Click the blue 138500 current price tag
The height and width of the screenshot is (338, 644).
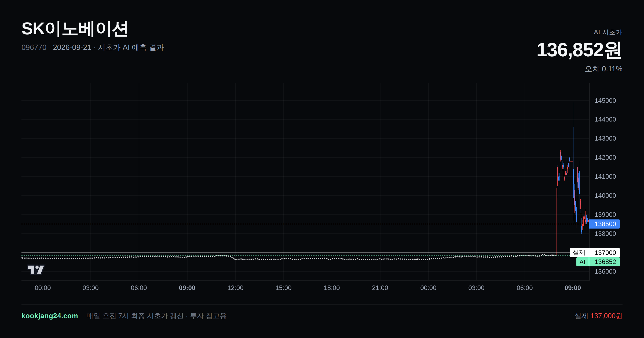(x=605, y=224)
